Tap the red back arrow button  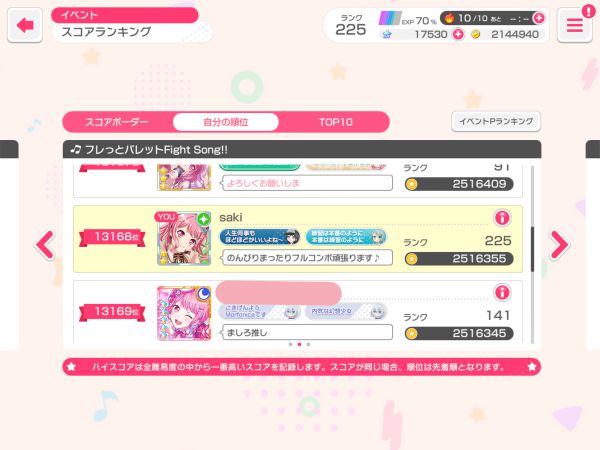(25, 25)
